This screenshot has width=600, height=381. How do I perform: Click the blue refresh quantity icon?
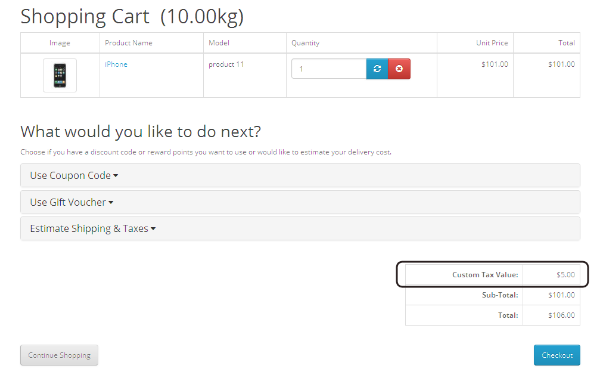click(377, 69)
